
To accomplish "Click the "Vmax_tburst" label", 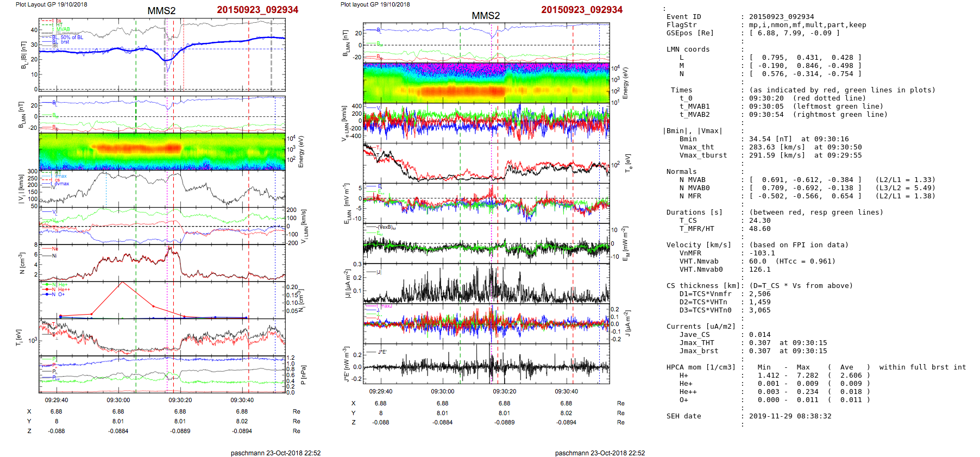I will point(703,155).
